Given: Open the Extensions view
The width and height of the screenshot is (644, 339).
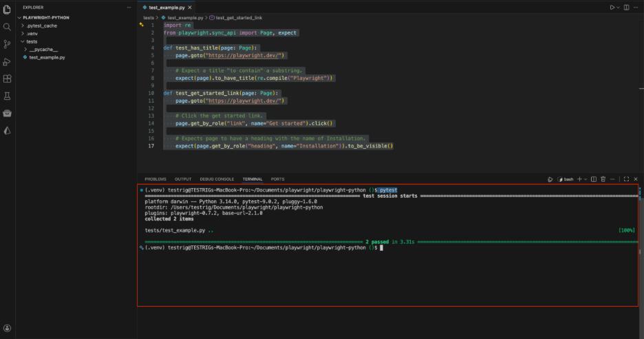Looking at the screenshot, I should 8,79.
